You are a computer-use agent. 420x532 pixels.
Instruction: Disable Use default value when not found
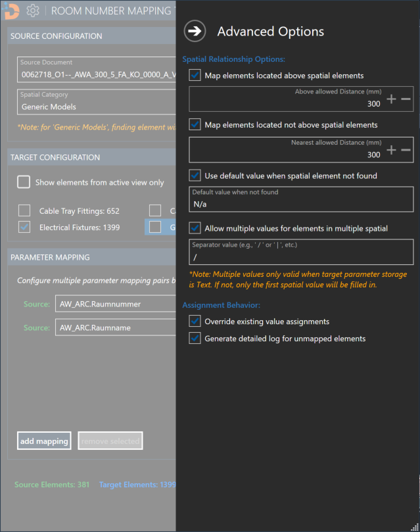[195, 176]
